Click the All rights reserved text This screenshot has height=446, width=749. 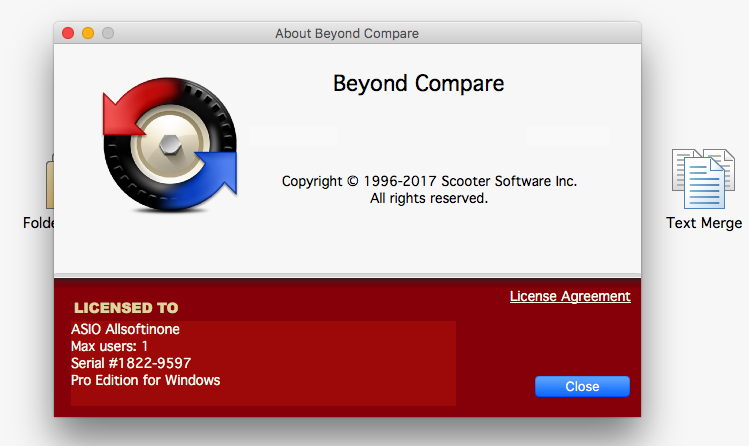(x=429, y=198)
